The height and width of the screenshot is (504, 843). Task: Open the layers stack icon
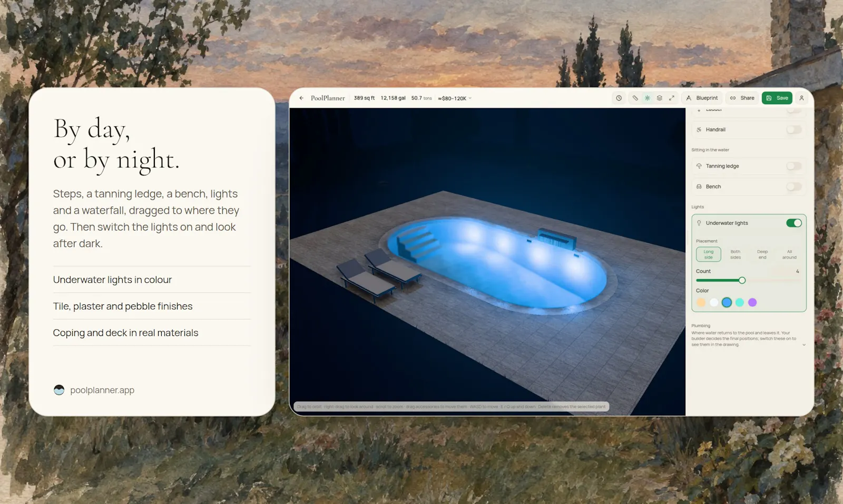pyautogui.click(x=660, y=98)
